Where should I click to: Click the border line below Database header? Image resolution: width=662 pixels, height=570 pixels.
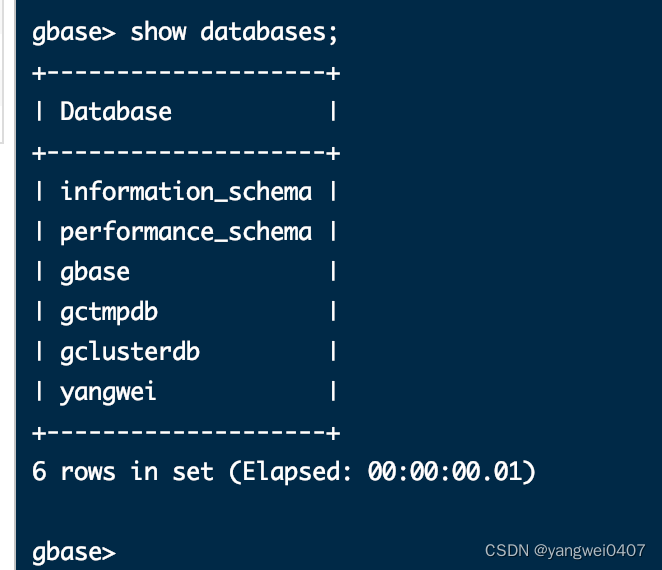186,153
